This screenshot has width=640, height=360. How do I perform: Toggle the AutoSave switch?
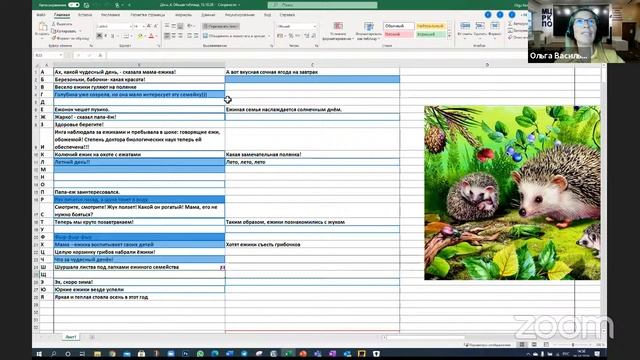tap(74, 5)
